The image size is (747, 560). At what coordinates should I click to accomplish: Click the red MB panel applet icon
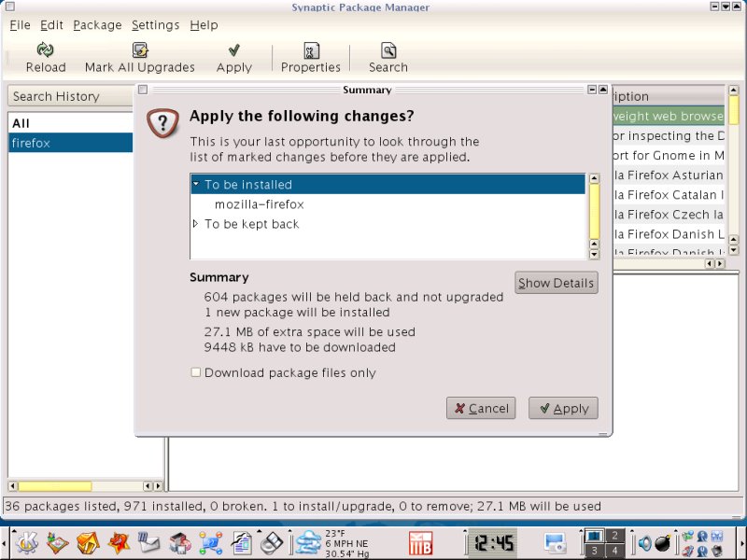(421, 543)
